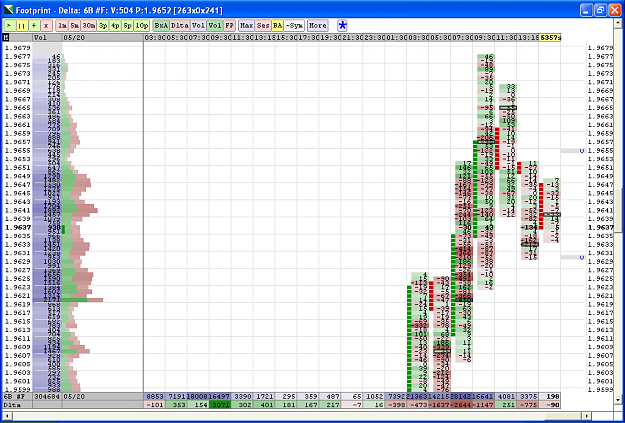Click the 401 delta cell

[x=263, y=405]
